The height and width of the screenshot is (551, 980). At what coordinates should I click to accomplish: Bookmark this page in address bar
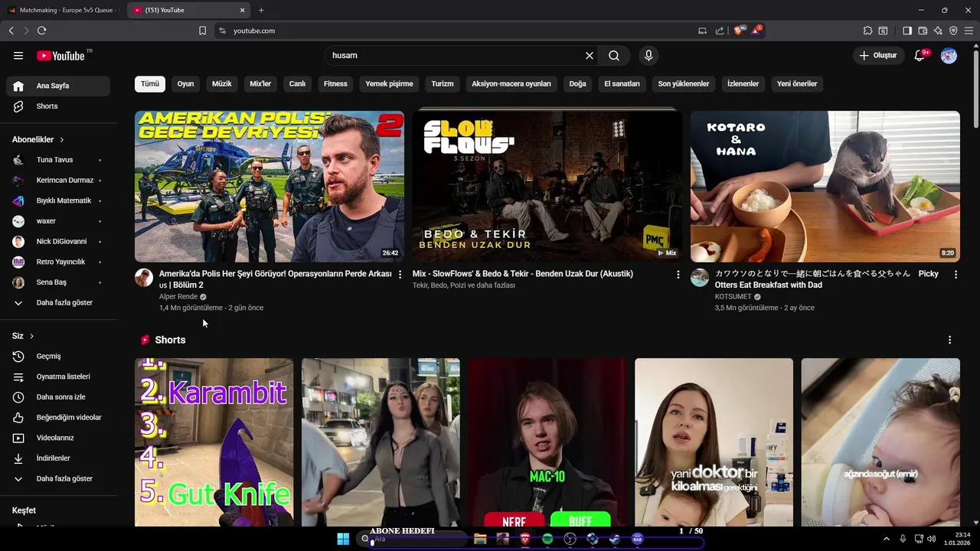tap(202, 31)
